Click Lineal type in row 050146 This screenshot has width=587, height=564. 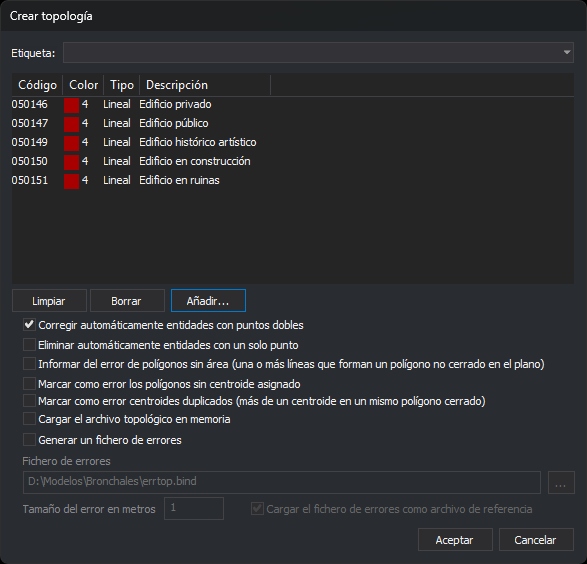pos(117,104)
